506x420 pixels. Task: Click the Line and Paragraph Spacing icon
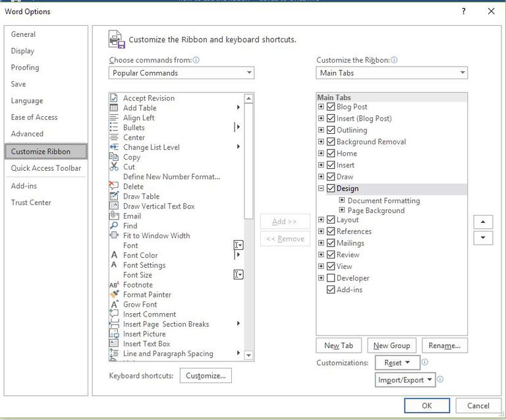coord(114,353)
